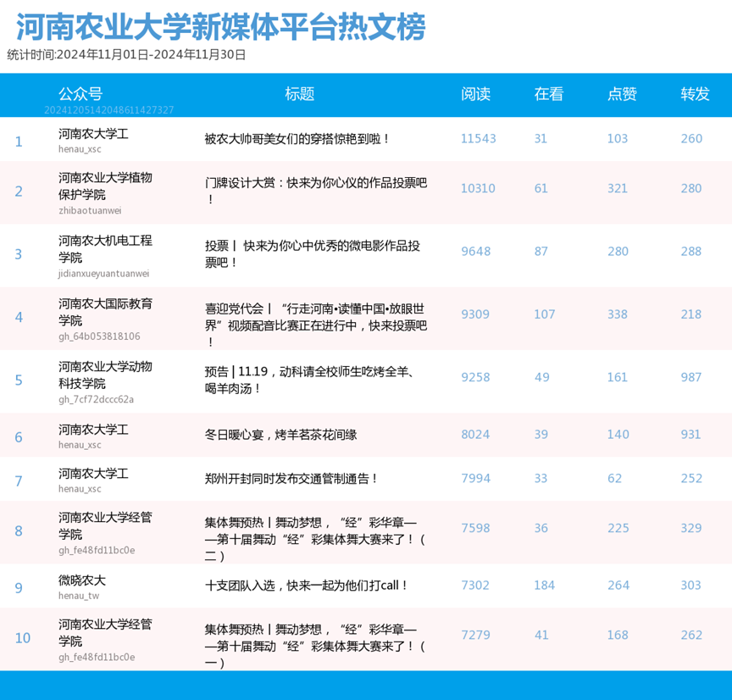Click read count 8024

[x=475, y=434]
